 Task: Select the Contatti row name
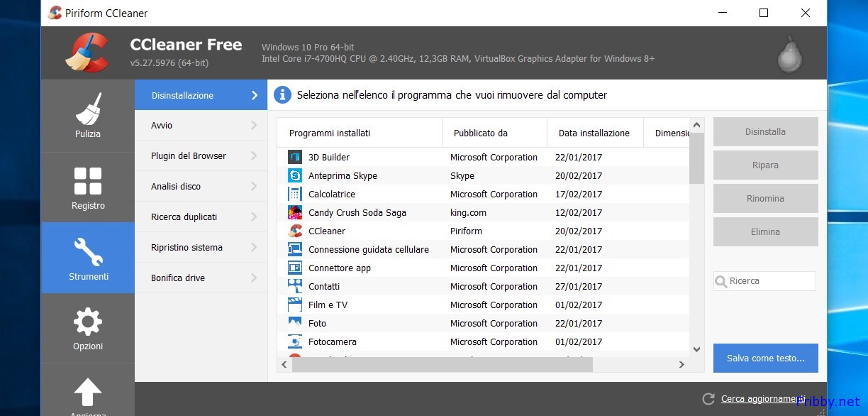324,286
